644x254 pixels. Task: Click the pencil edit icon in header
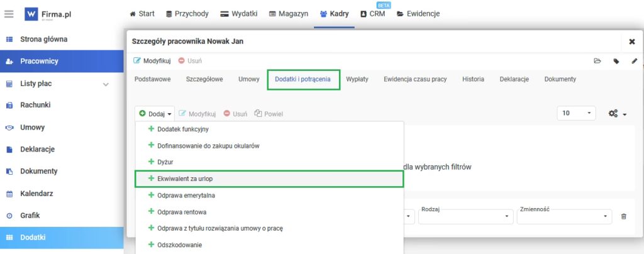click(635, 61)
